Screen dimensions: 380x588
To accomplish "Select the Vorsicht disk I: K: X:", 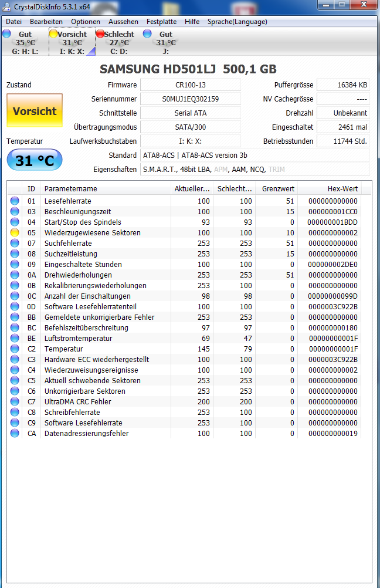I will pyautogui.click(x=72, y=42).
